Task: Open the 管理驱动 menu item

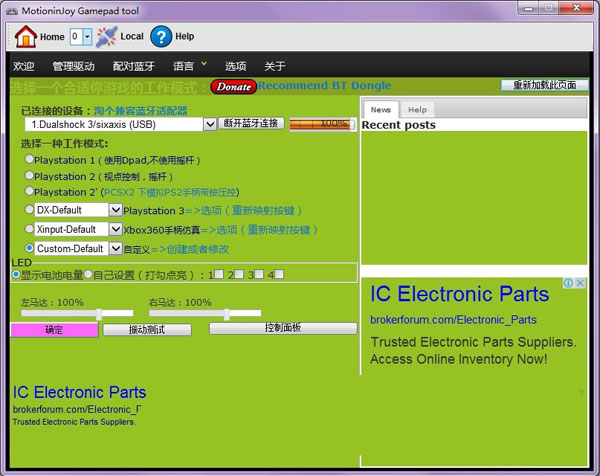Action: tap(73, 66)
